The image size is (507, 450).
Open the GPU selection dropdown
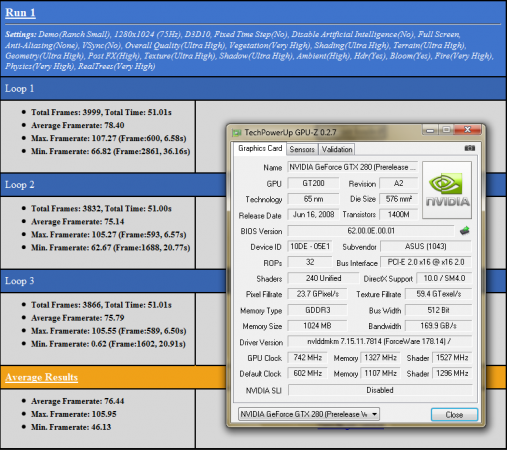point(309,414)
